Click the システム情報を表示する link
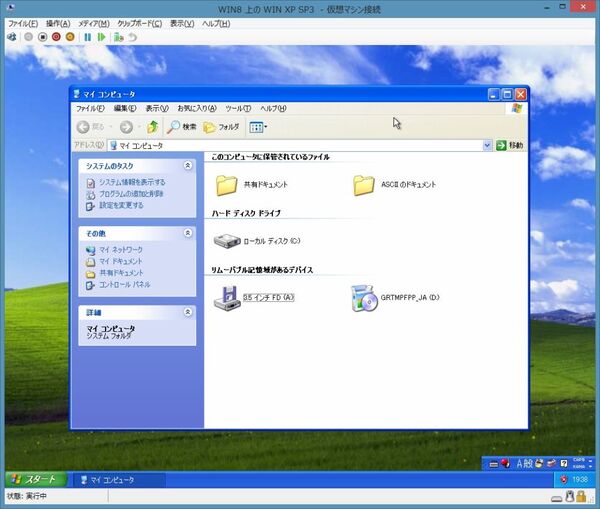The image size is (600, 509). tap(131, 183)
